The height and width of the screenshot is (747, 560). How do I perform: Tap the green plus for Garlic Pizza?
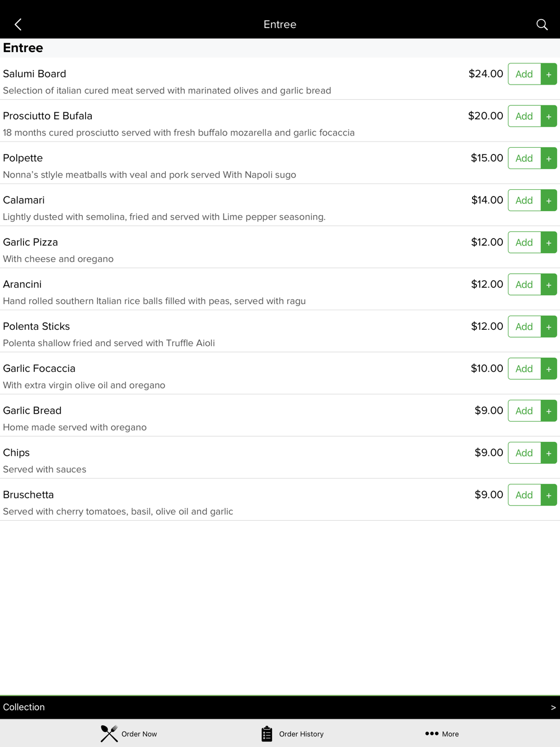(x=549, y=242)
